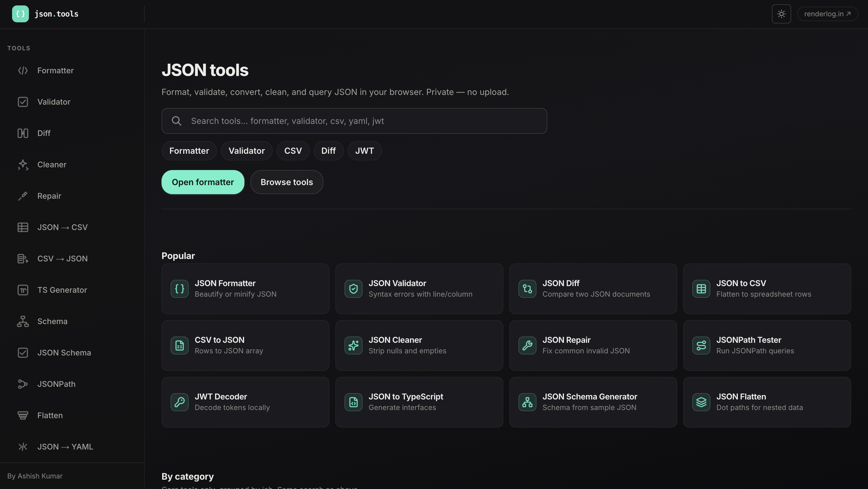Click the json.tools brand name text
The width and height of the screenshot is (868, 489).
56,14
